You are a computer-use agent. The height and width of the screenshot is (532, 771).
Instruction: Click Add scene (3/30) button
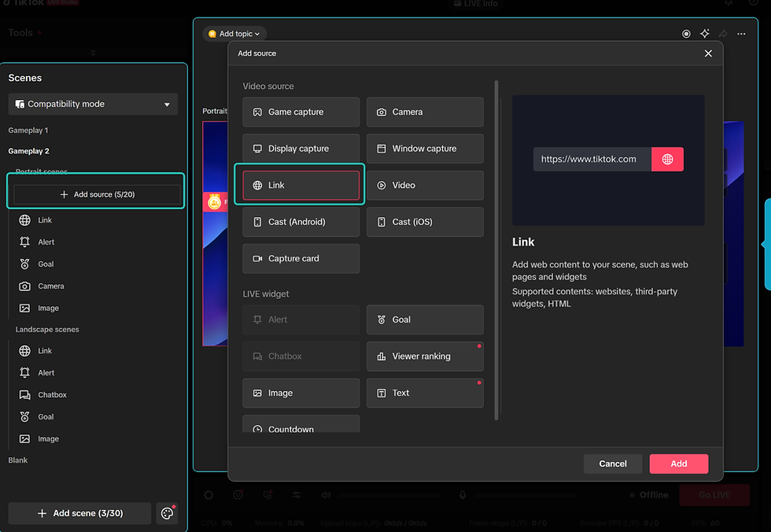(x=79, y=513)
